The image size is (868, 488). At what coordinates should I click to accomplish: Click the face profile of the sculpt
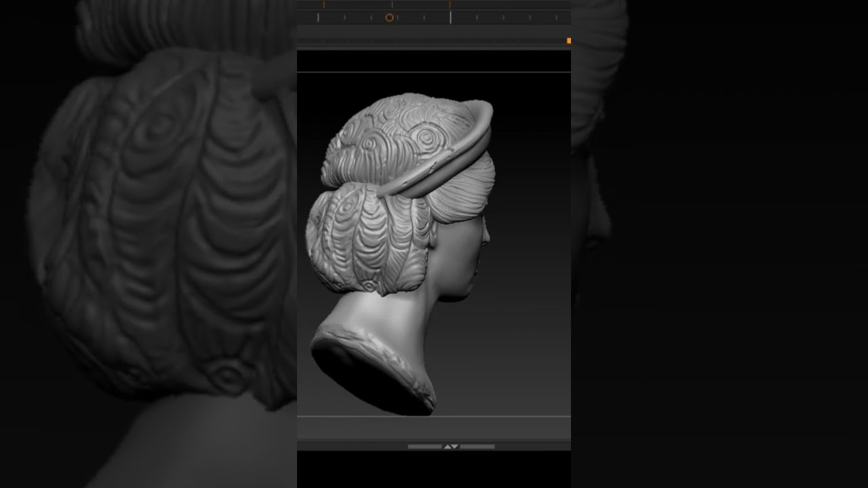[x=468, y=258]
